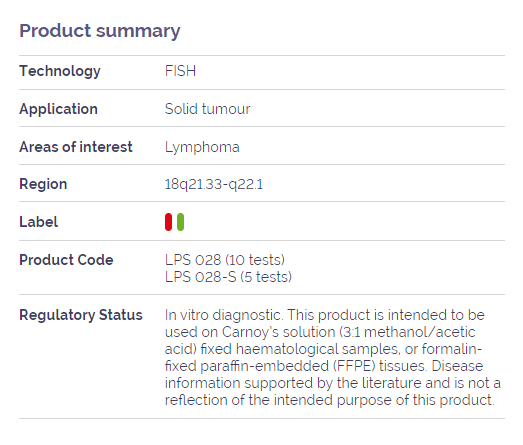Image resolution: width=523 pixels, height=445 pixels.
Task: Click the FFPE tissues text line
Action: 324,366
